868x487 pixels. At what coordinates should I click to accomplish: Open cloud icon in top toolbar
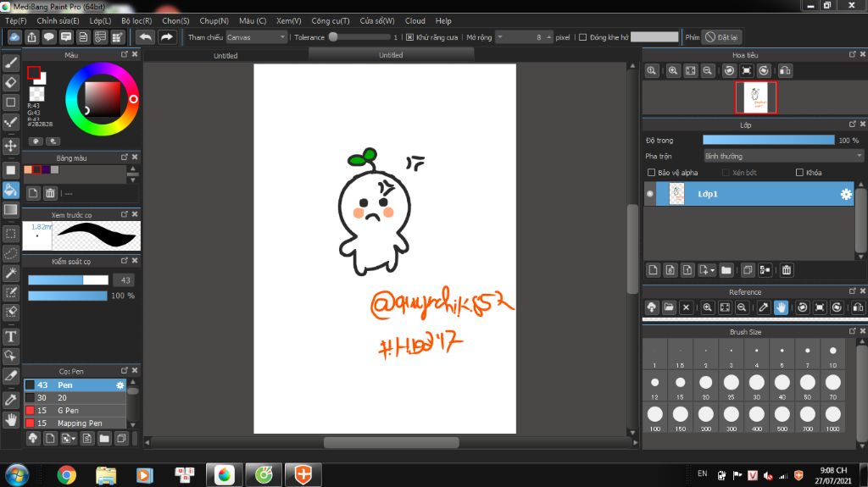point(14,37)
